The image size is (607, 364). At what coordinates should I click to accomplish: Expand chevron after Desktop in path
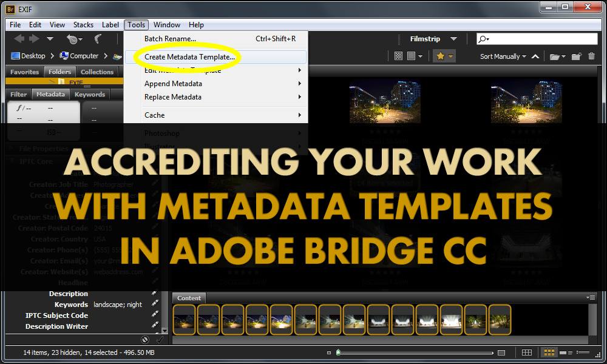point(52,56)
